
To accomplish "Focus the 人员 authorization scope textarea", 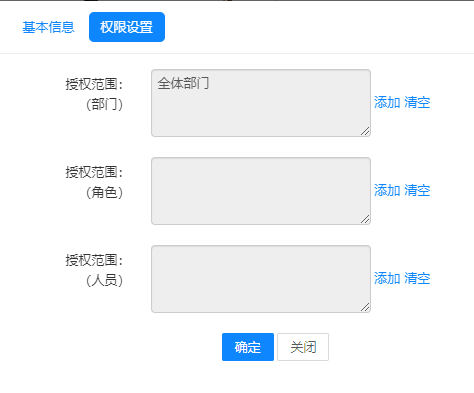I will coord(261,279).
